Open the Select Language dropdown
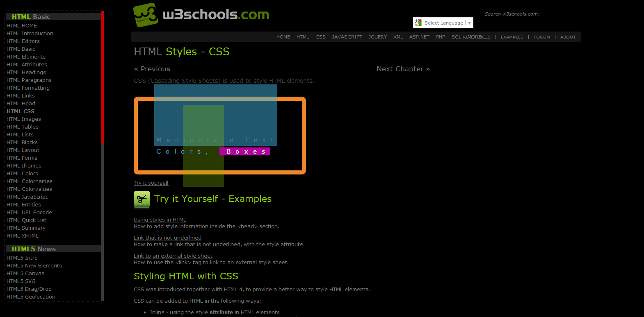Image resolution: width=644 pixels, height=317 pixels. click(443, 23)
